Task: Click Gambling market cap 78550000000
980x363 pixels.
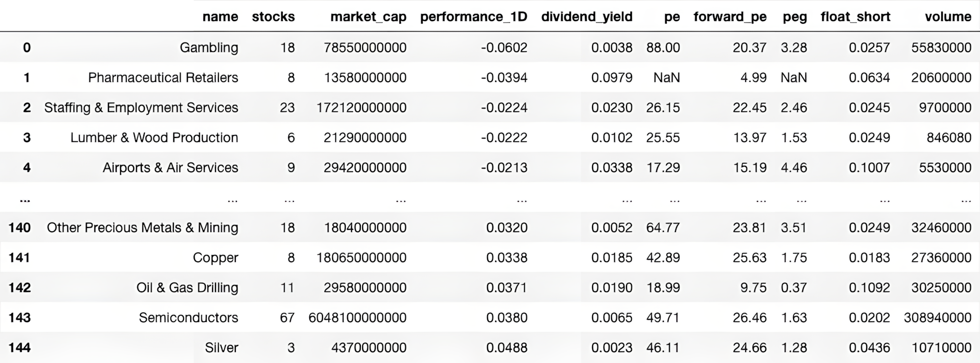Action: click(x=365, y=47)
